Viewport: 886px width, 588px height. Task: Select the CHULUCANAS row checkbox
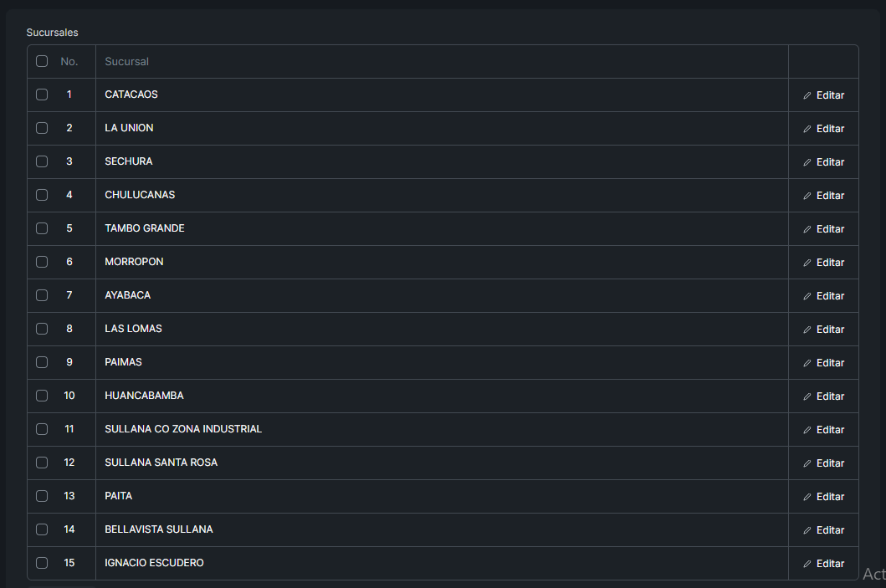42,195
